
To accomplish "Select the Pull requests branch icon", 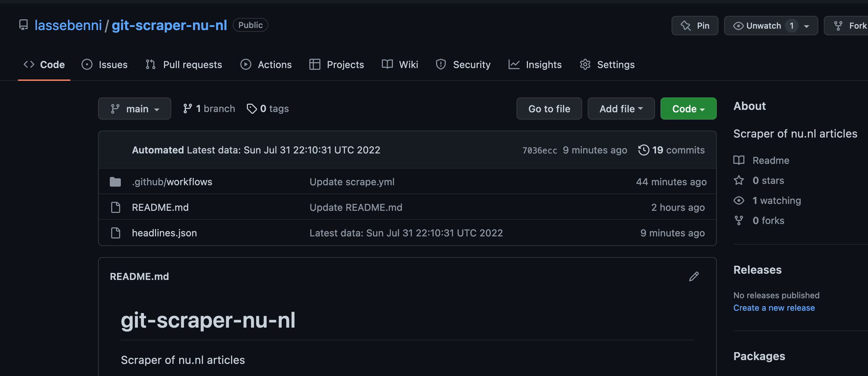I will (150, 64).
